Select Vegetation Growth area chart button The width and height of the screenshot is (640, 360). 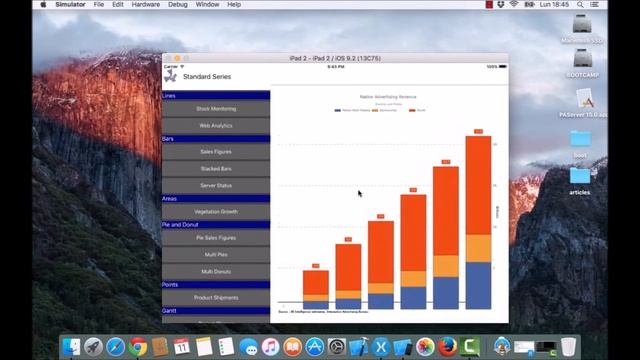coord(216,212)
